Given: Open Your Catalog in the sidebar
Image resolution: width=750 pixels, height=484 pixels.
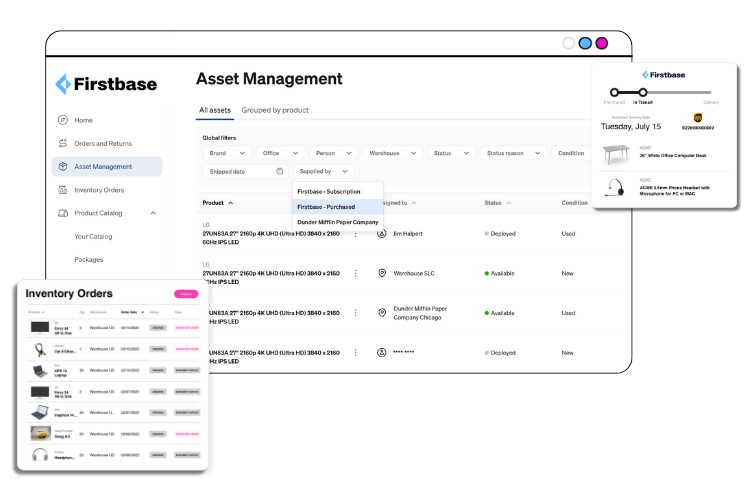Looking at the screenshot, I should tap(94, 236).
